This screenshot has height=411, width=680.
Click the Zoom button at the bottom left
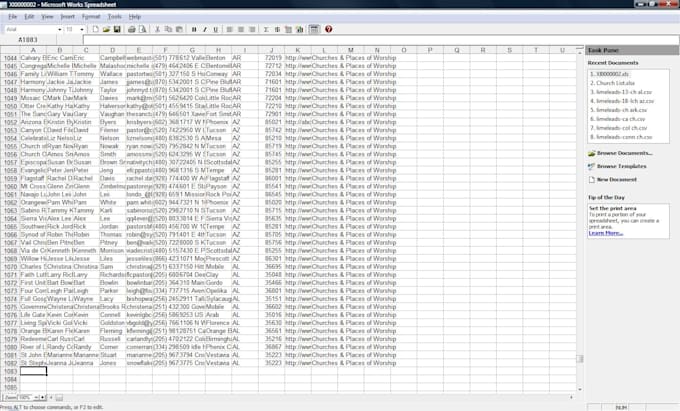(x=10, y=398)
